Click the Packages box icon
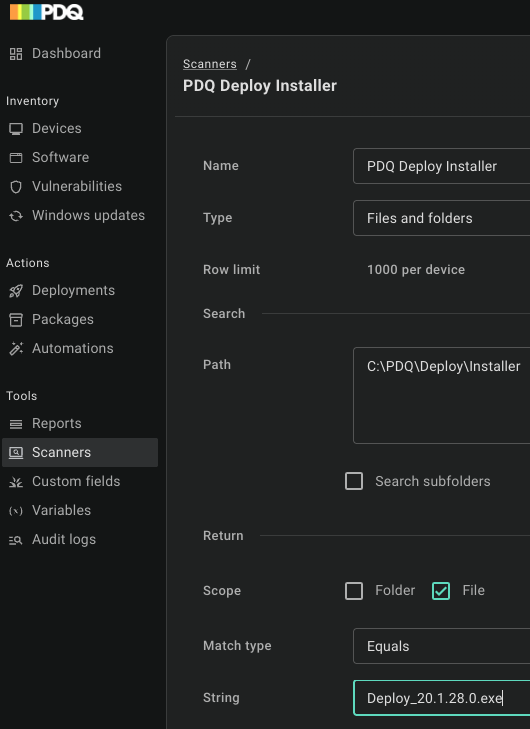Viewport: 530px width, 729px height. 16,320
